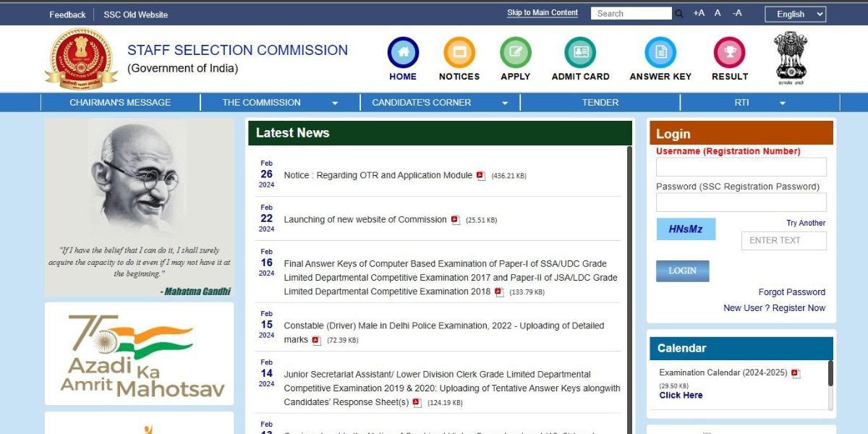Click the SSC emblem logo

(80, 58)
